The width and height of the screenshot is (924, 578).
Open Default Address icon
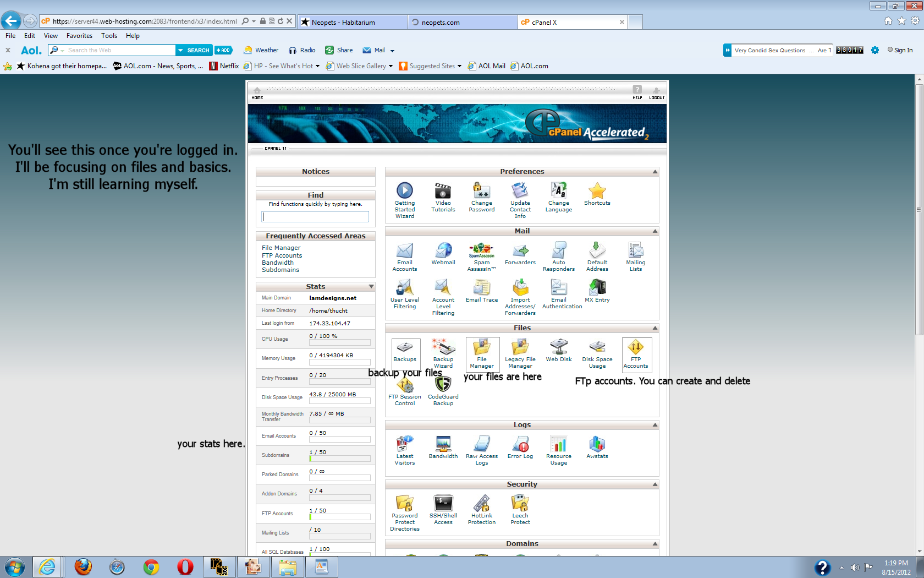click(x=597, y=250)
